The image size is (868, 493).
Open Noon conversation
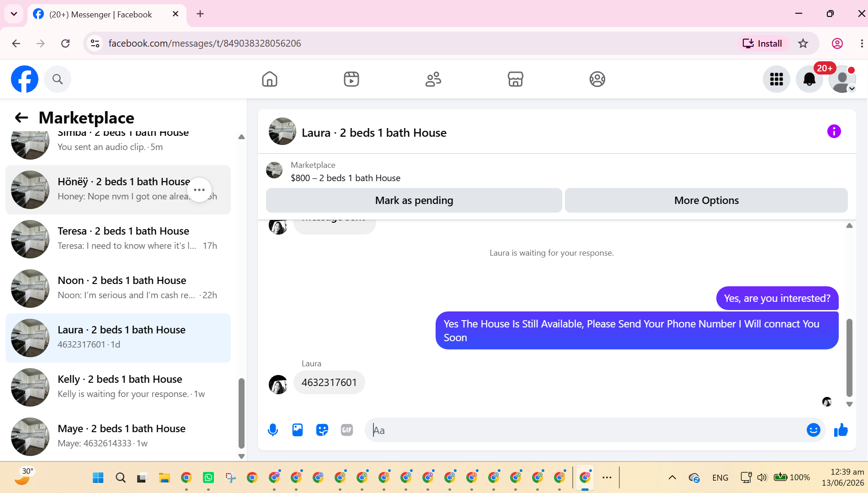click(x=118, y=289)
